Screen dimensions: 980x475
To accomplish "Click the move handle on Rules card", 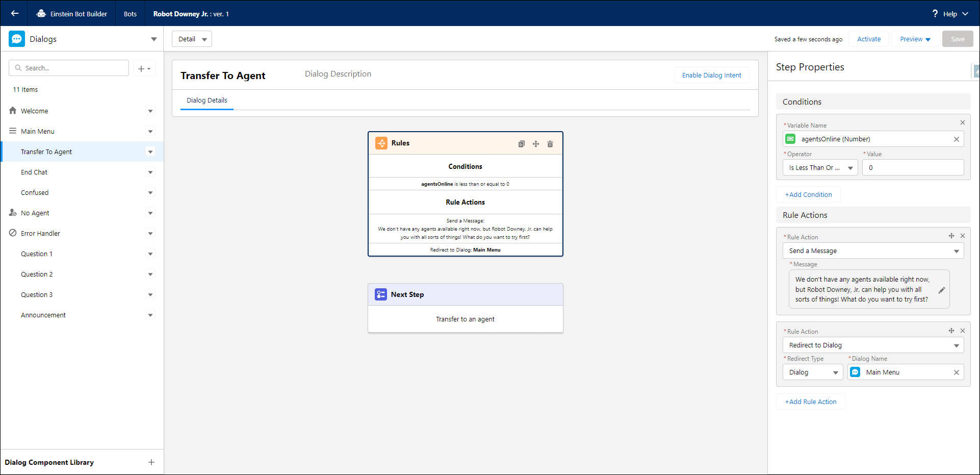I will pos(536,144).
